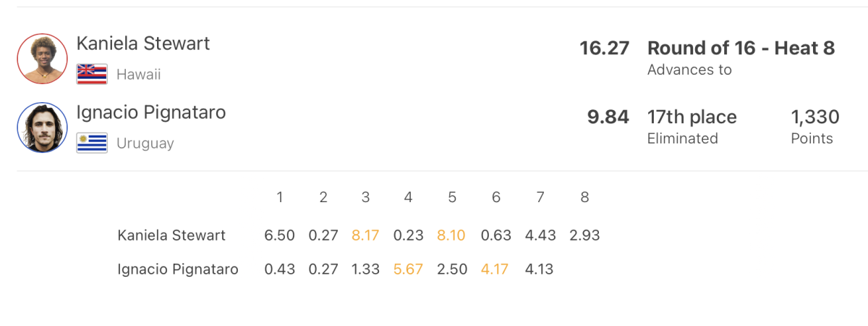
Task: Click the Hawaii flag icon
Action: tap(92, 74)
